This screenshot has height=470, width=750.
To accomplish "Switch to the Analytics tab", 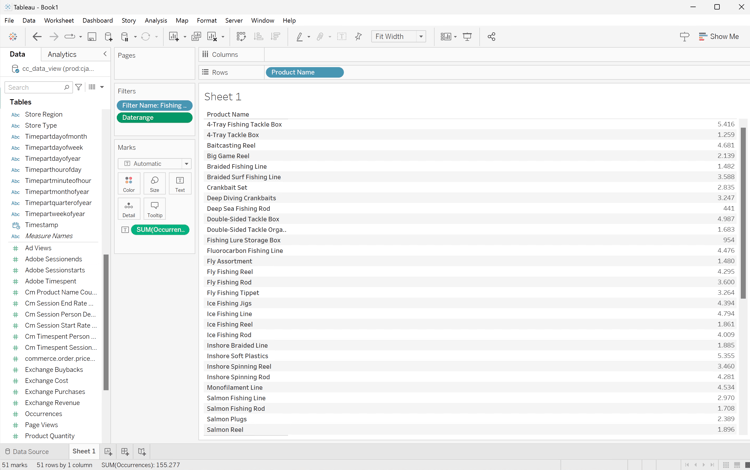I will [62, 55].
